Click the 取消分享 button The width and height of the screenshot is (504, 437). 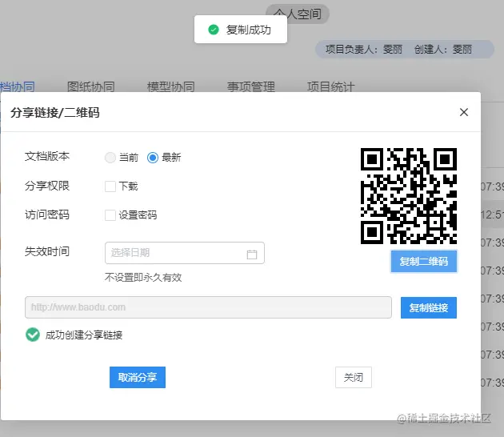(138, 377)
